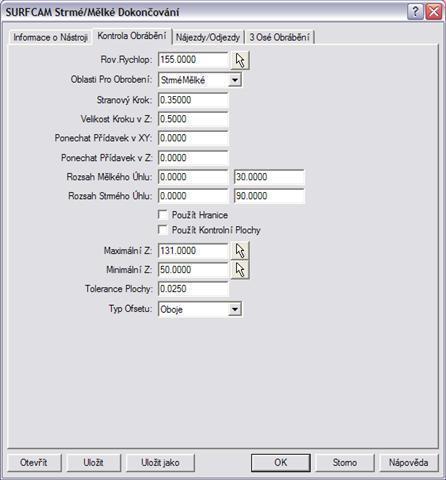Click Rozsah Strmého Úhlu field showing 90.0000
Screen dimensions: 446x480
click(269, 196)
